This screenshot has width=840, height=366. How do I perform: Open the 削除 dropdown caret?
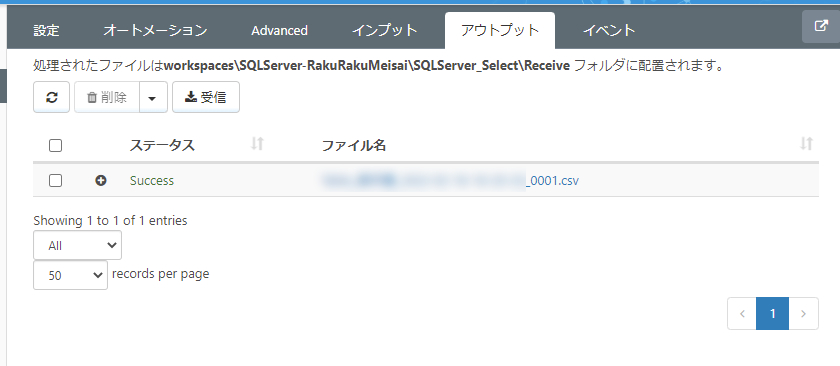click(x=153, y=97)
